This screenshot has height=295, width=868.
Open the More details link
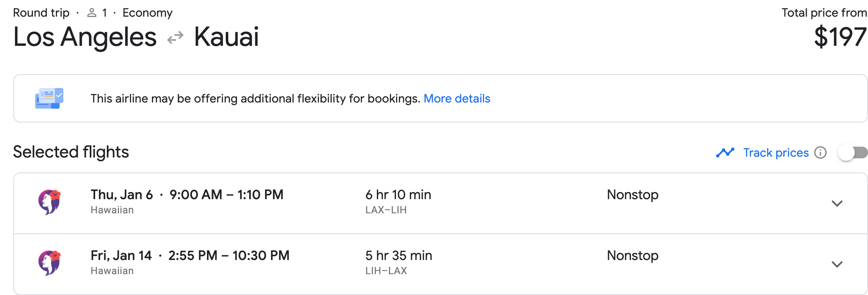click(x=457, y=98)
